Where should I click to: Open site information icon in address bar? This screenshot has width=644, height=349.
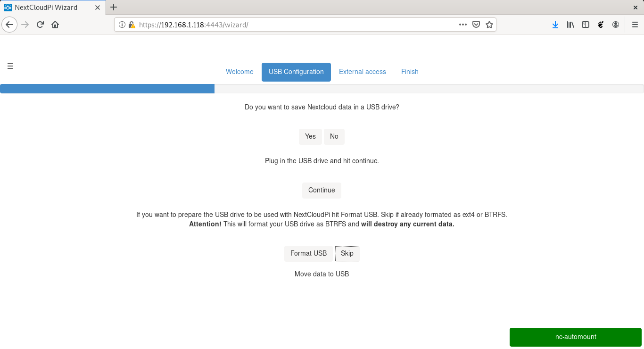122,25
